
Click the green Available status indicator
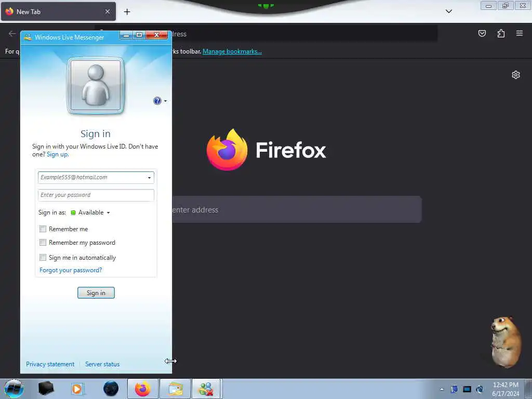coord(73,212)
